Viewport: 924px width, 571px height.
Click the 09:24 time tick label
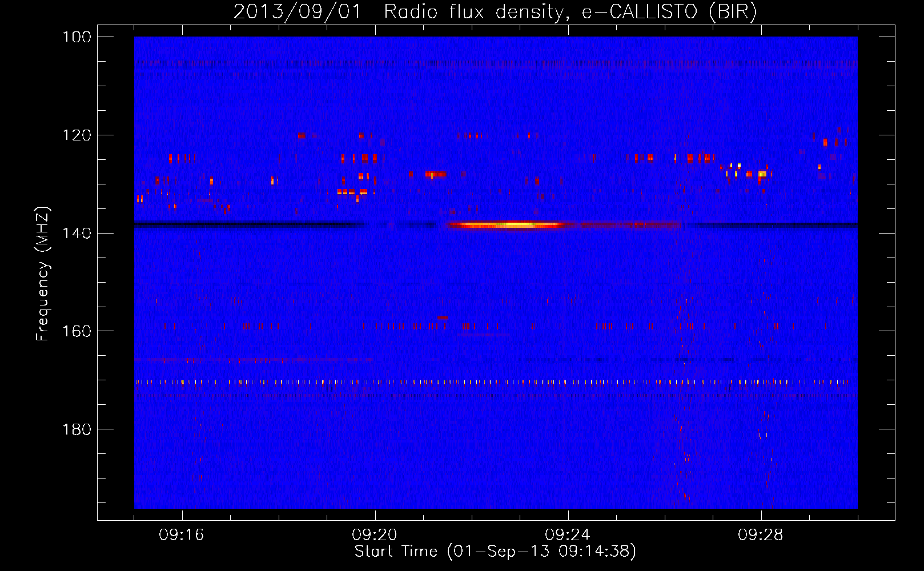(568, 535)
